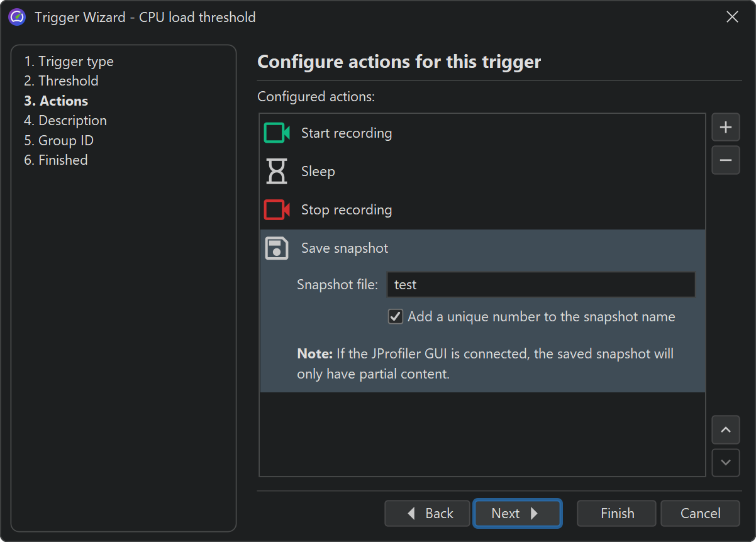Click the green Start recording camera icon
This screenshot has height=542, width=756.
276,133
